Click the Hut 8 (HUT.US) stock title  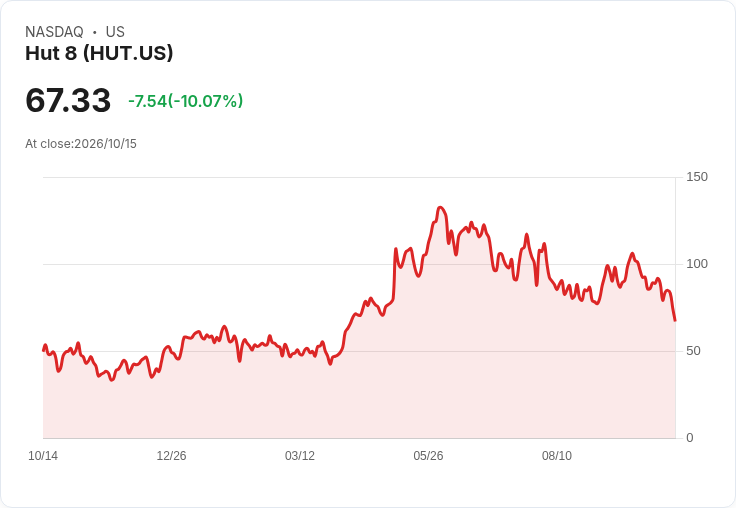[x=99, y=53]
